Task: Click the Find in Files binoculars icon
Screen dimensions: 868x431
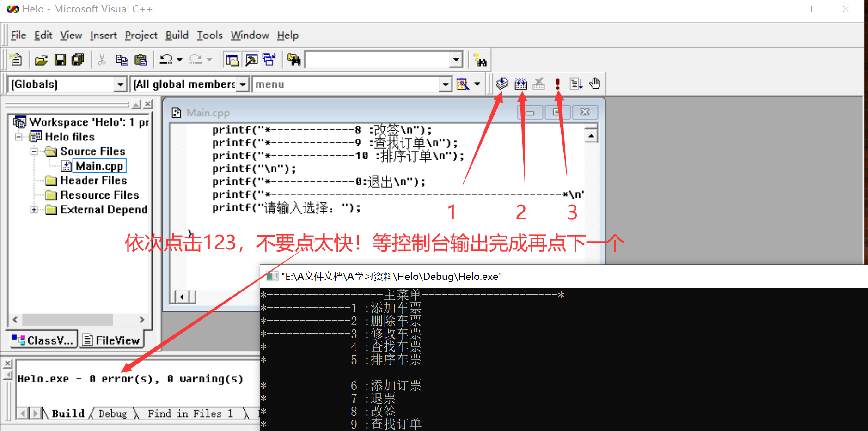Action: click(x=294, y=60)
